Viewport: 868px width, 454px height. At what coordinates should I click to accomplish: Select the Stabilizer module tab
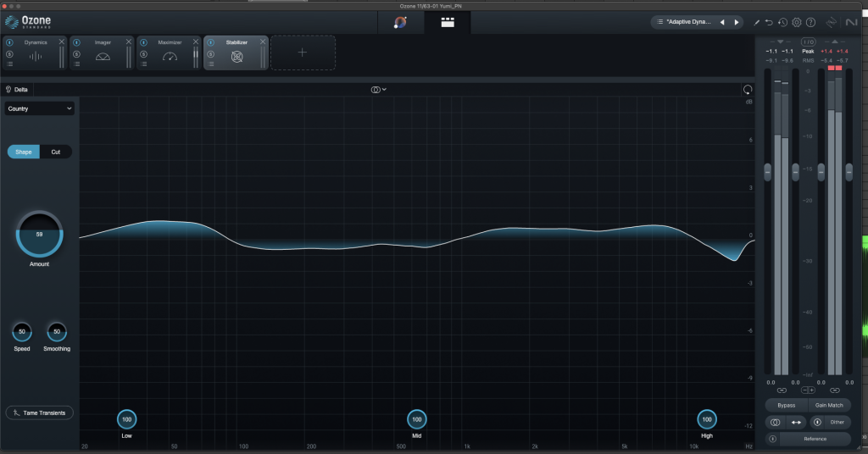pyautogui.click(x=236, y=53)
